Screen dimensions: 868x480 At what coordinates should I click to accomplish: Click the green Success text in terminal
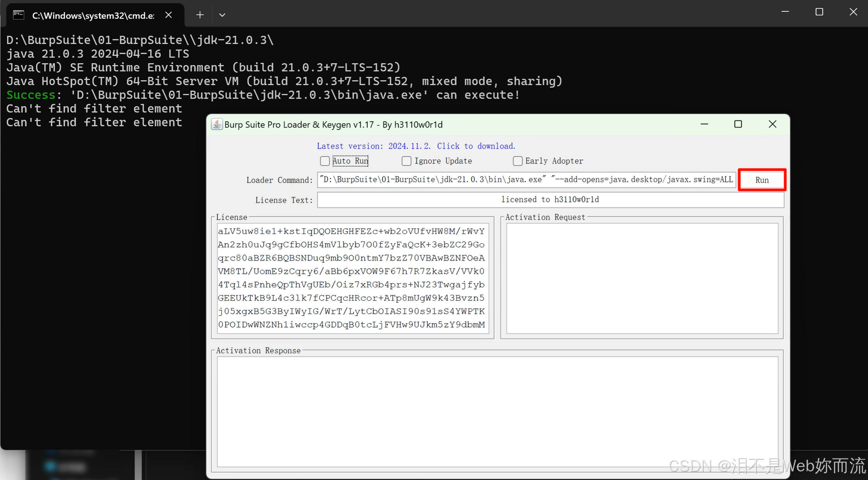[x=31, y=95]
